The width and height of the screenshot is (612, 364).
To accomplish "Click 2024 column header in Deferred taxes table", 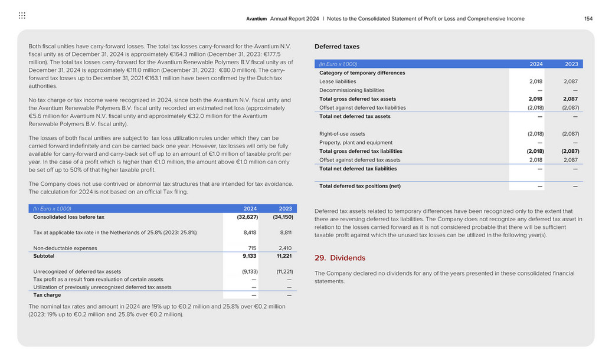I will (536, 64).
